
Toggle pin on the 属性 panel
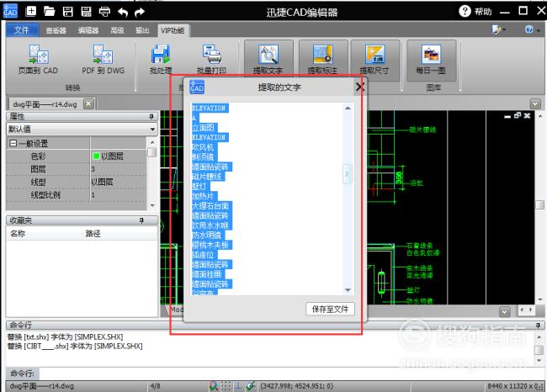151,116
